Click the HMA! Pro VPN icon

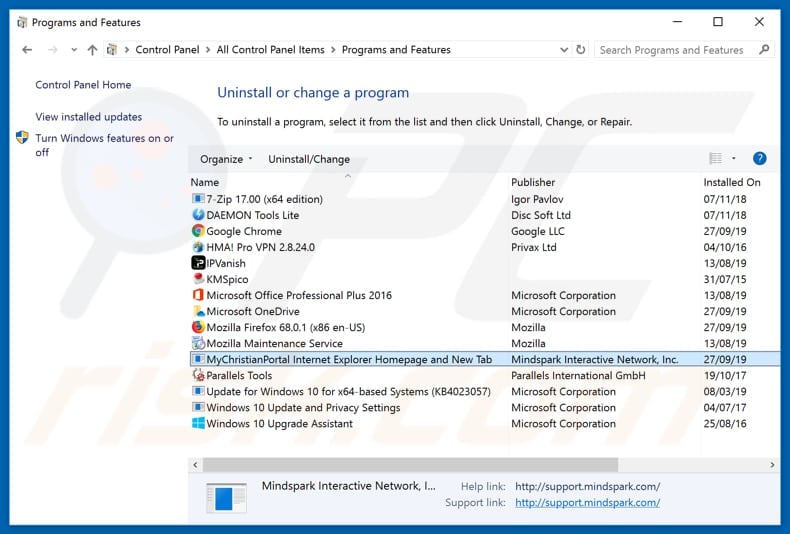(x=198, y=247)
